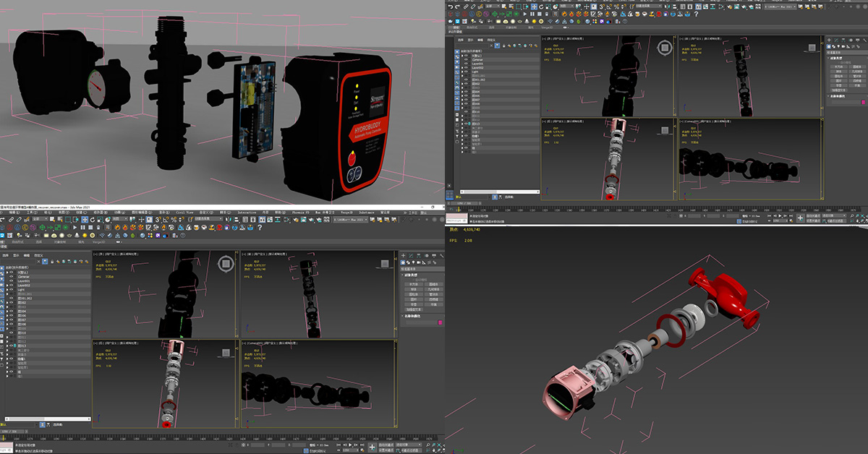This screenshot has width=868, height=454.
Task: Toggle Layer001 eye icon in upper-right explorer
Action: (x=466, y=64)
